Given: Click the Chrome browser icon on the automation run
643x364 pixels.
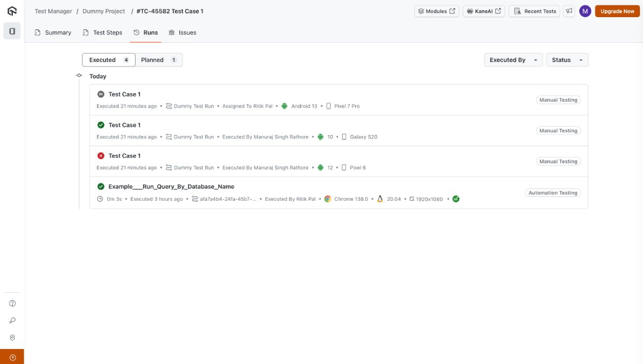Looking at the screenshot, I should 328,199.
